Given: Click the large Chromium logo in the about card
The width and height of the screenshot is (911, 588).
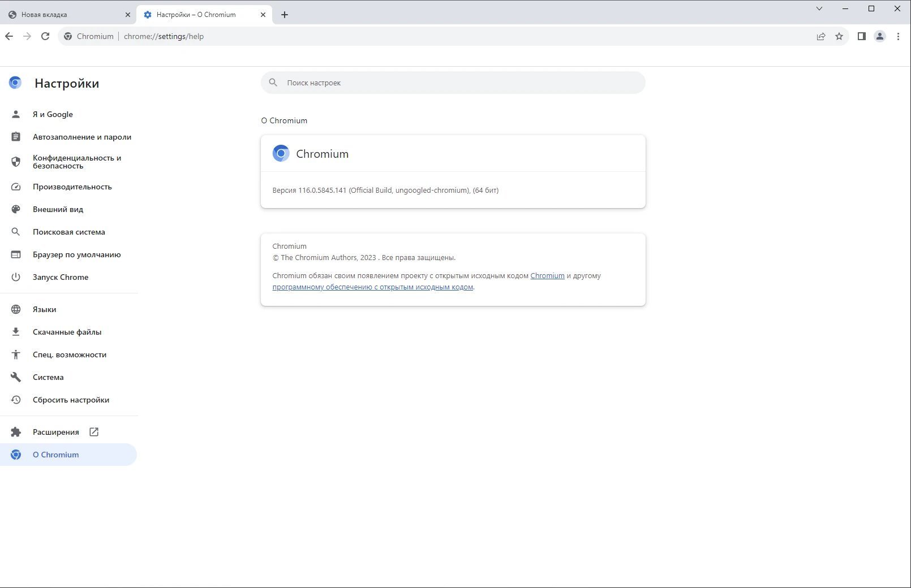Looking at the screenshot, I should [281, 153].
